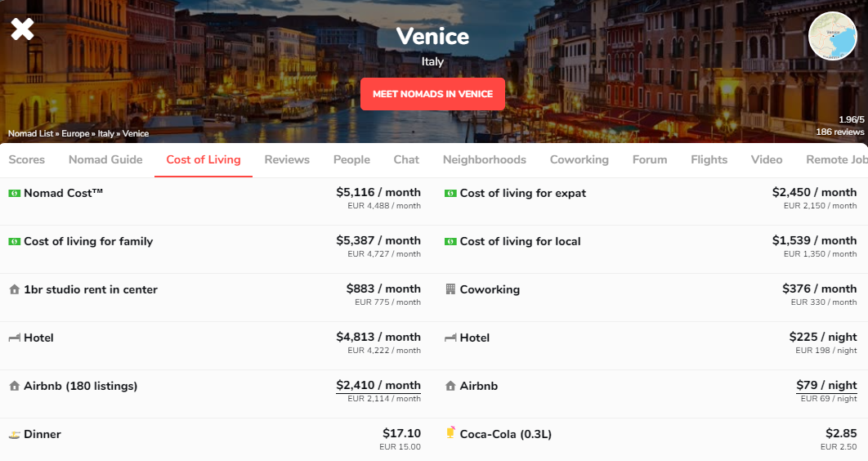
Task: Click the family cost of living icon
Action: [x=14, y=242]
